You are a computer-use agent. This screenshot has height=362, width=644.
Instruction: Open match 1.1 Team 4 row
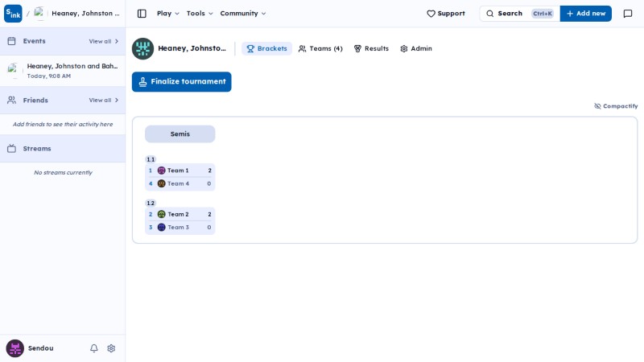click(180, 184)
